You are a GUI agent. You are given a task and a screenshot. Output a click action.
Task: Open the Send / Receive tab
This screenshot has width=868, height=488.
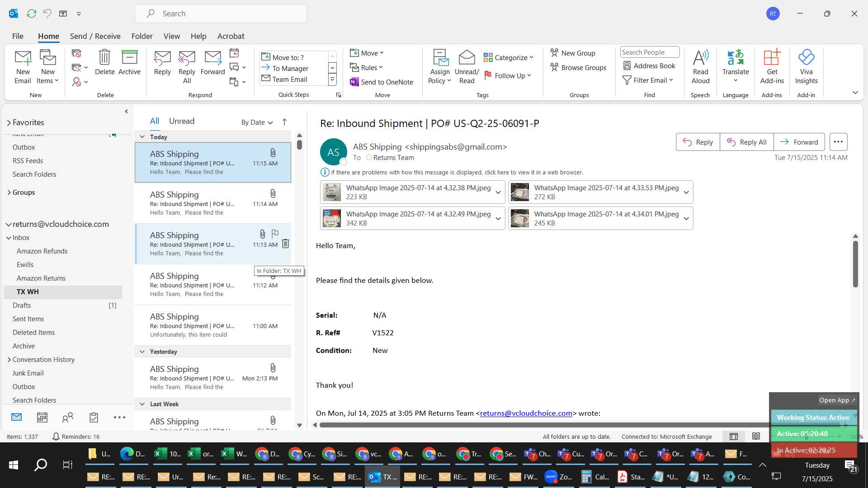[95, 36]
